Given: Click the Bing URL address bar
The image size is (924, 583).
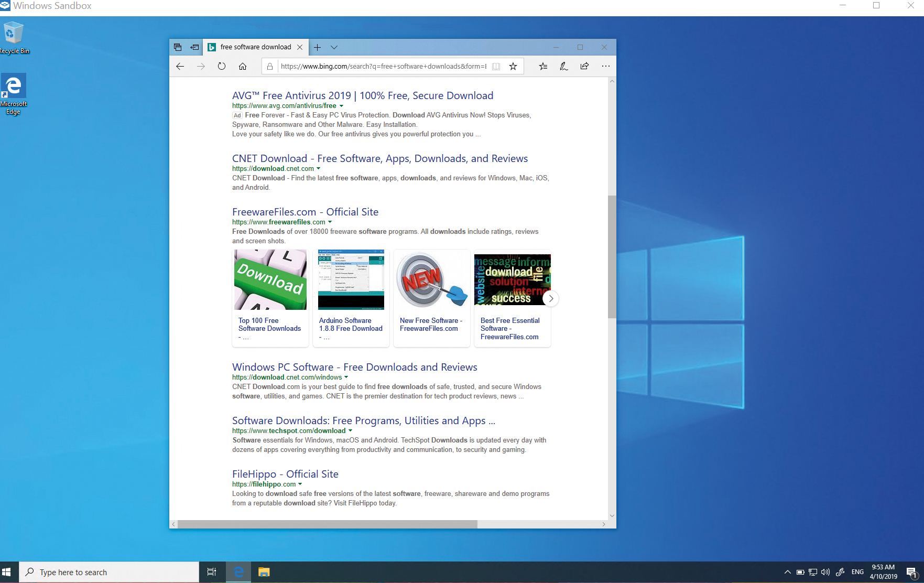Looking at the screenshot, I should 383,66.
